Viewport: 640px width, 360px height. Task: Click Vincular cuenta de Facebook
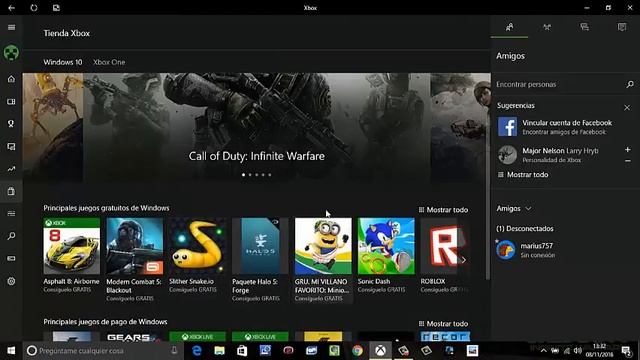click(x=567, y=123)
